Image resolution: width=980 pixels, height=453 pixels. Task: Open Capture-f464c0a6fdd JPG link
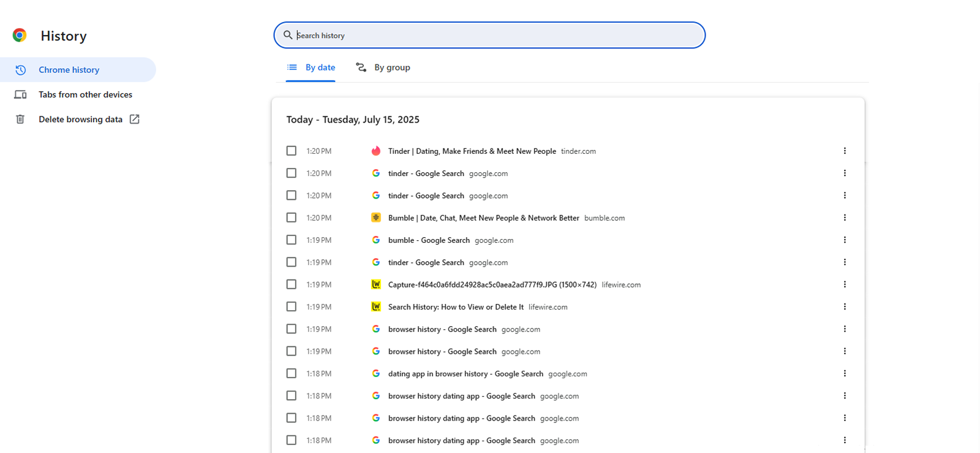(492, 284)
